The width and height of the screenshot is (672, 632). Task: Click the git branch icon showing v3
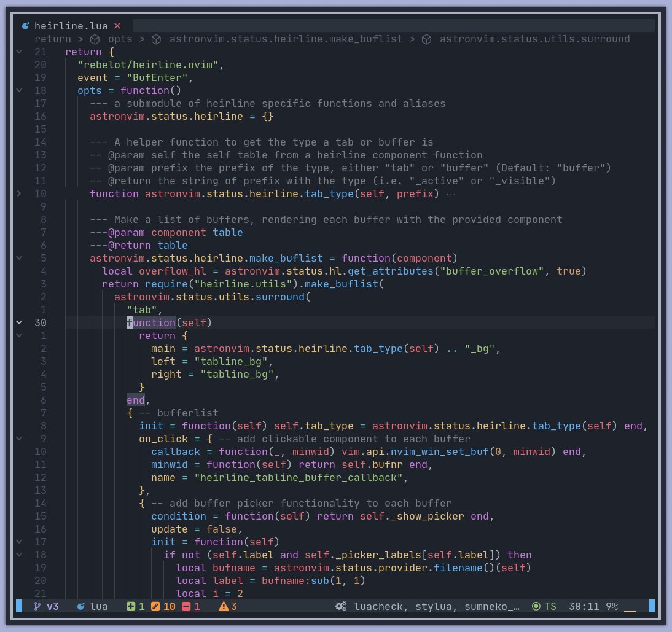(x=38, y=606)
